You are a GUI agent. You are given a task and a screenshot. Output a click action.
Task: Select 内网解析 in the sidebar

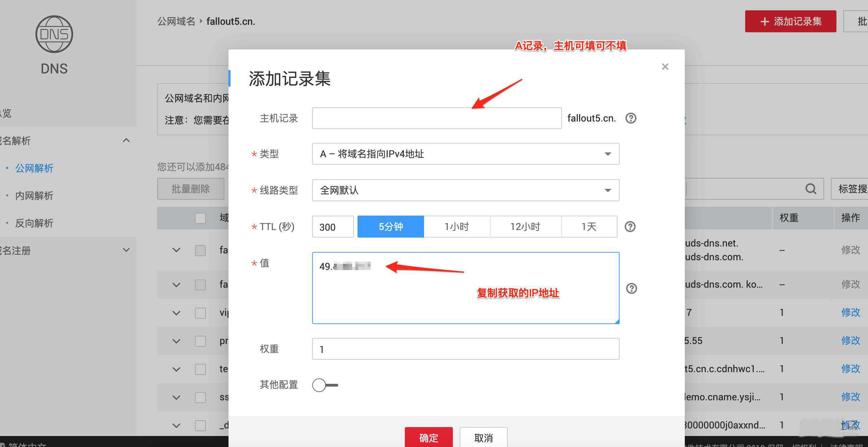[x=34, y=195]
